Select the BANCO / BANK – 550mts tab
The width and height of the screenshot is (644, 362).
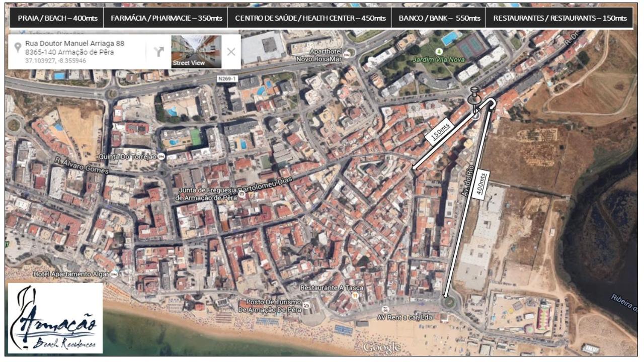[x=438, y=18]
